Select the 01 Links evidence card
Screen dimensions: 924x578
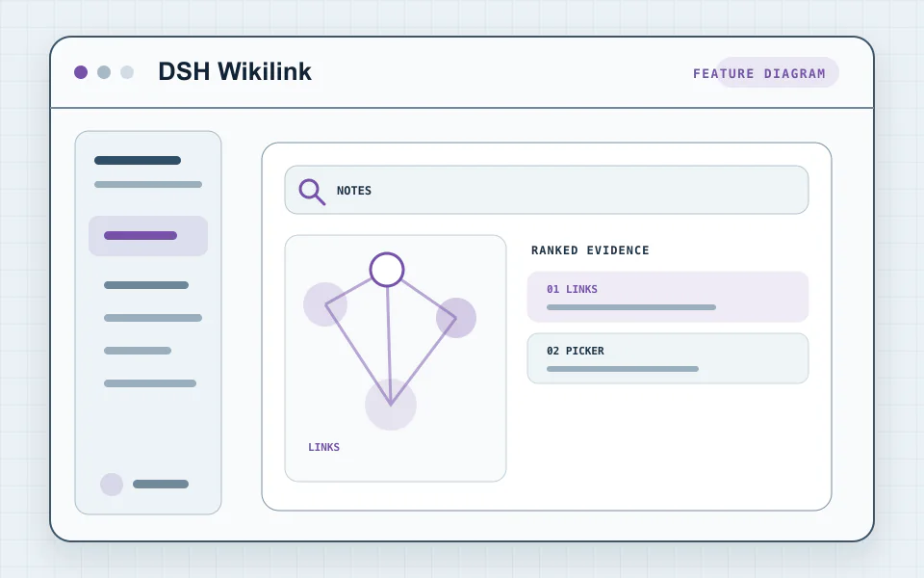pyautogui.click(x=668, y=297)
